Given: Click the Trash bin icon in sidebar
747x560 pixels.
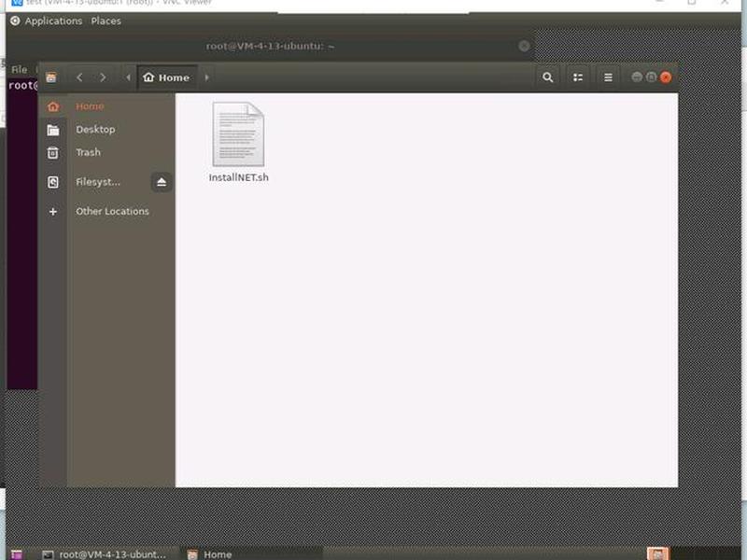Looking at the screenshot, I should pyautogui.click(x=53, y=153).
